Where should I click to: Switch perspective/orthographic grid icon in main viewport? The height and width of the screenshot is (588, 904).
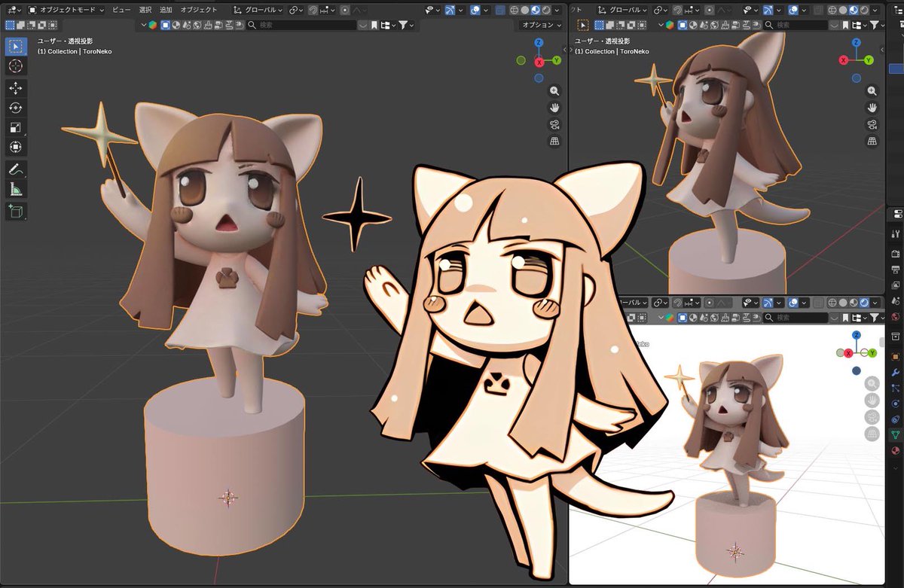pos(554,141)
